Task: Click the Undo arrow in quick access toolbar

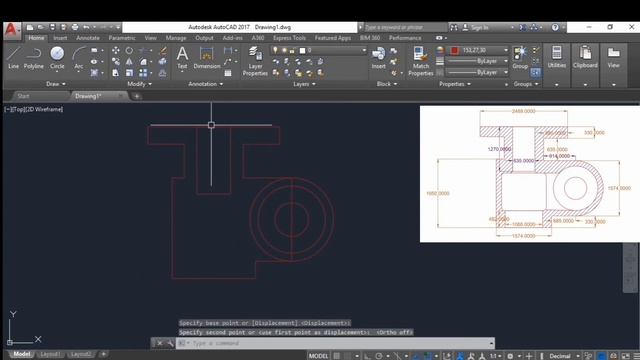Action: coord(86,27)
